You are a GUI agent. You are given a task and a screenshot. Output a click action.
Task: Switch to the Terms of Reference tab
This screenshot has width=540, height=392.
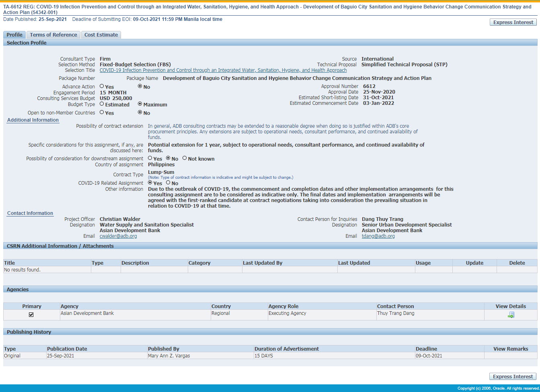(53, 35)
